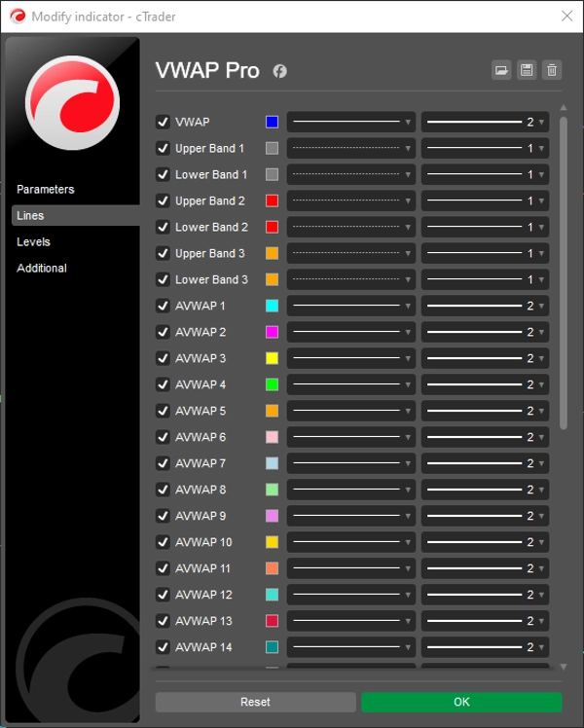Open the AVWAP 10 line style dropdown
This screenshot has width=584, height=728.
tap(351, 542)
